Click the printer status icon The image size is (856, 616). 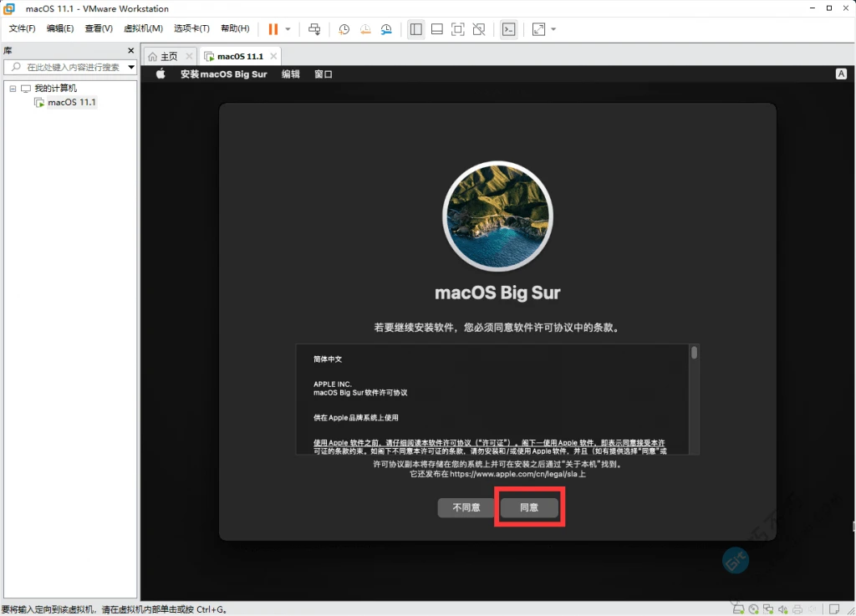pos(797,609)
